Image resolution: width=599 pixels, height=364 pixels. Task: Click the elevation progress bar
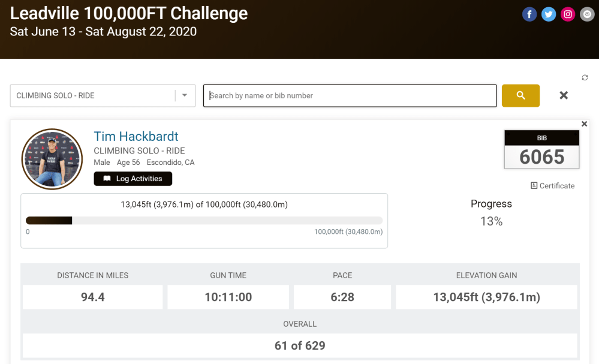[x=204, y=221]
